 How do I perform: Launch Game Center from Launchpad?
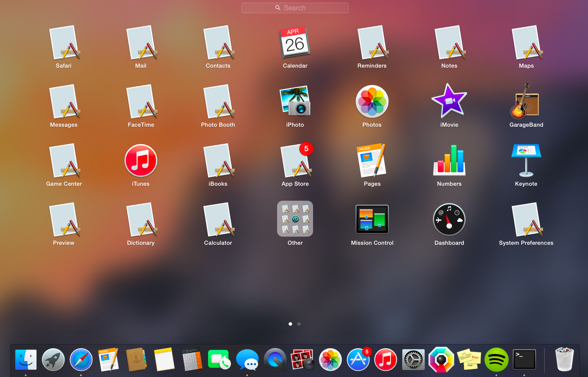(x=64, y=161)
